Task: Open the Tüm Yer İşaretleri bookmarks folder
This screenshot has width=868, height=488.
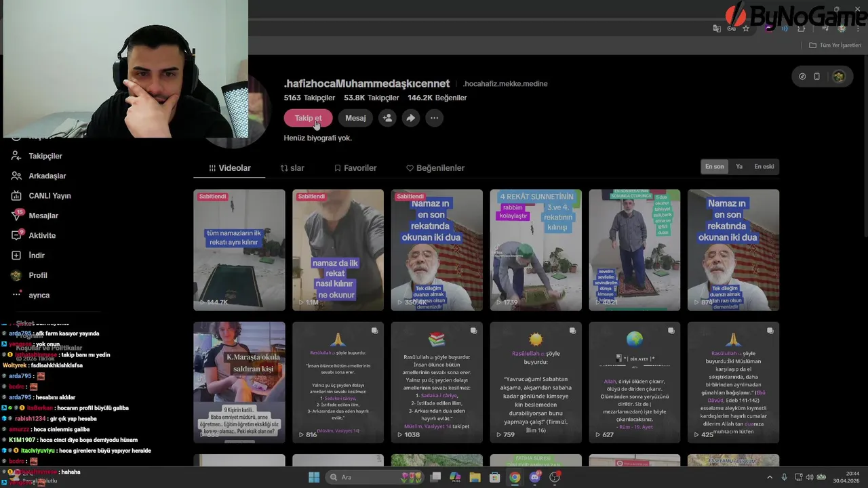Action: tap(835, 45)
